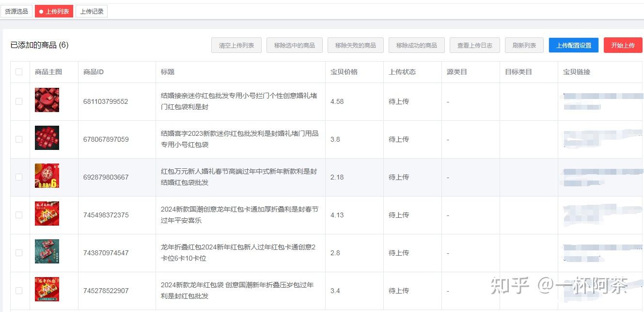Click the 移除失败的商品 button
Viewport: 644px width, 312px height.
tap(355, 45)
